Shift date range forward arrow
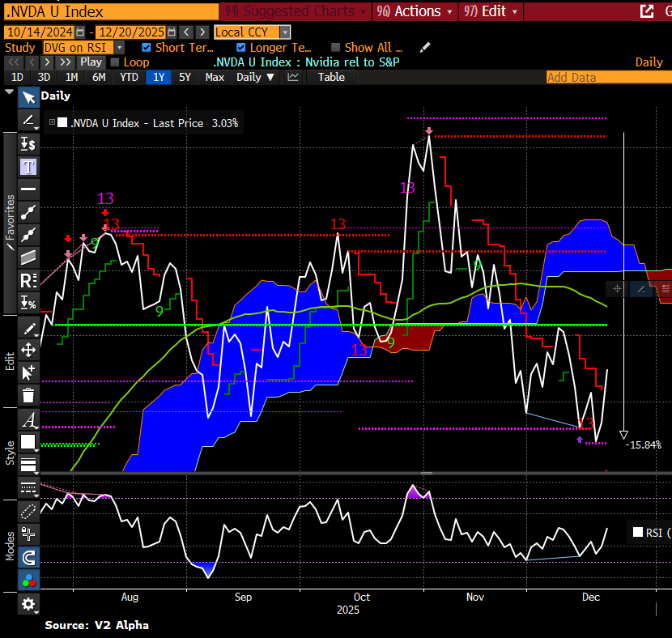This screenshot has height=638, width=672. [x=202, y=32]
